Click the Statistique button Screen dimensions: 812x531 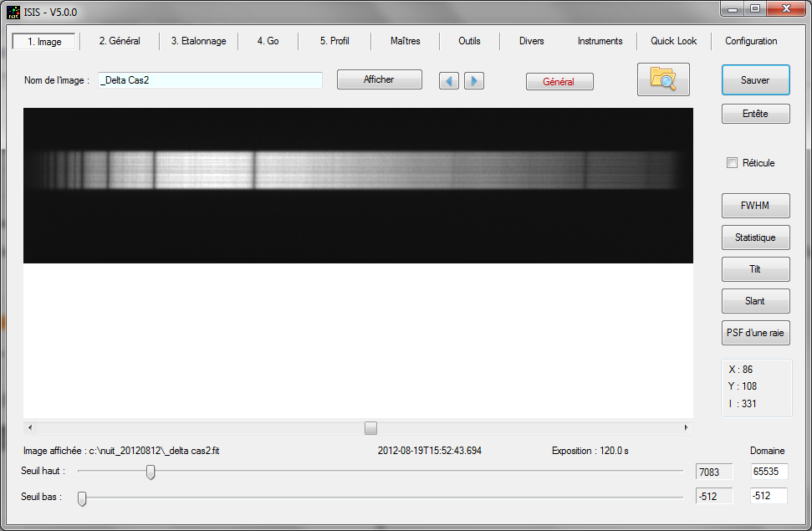tap(756, 237)
